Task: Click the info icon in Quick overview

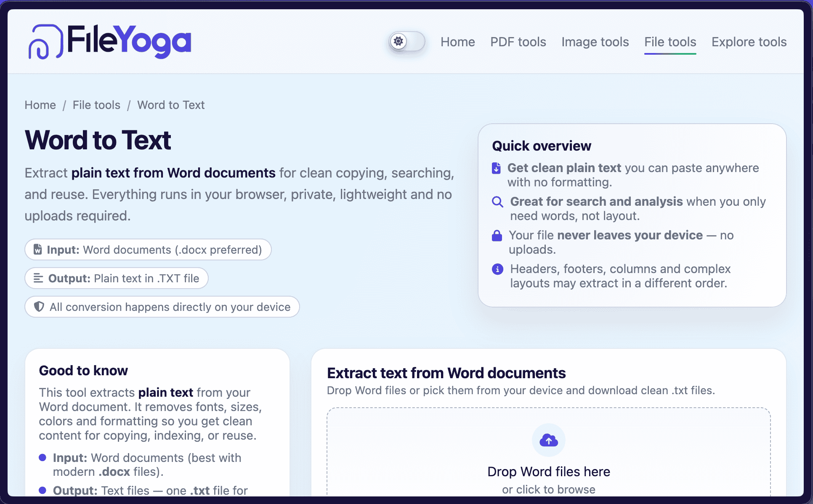Action: tap(497, 269)
